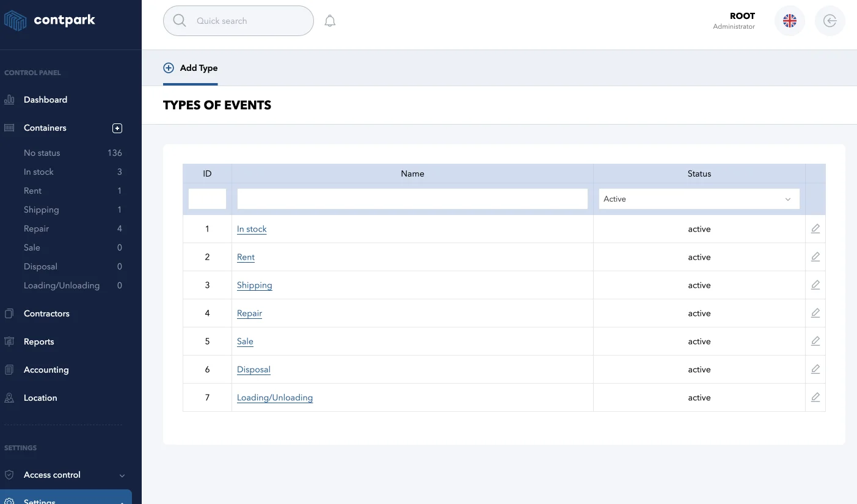Edit the Shipping event type
Screen dimensions: 857x504
(815, 285)
